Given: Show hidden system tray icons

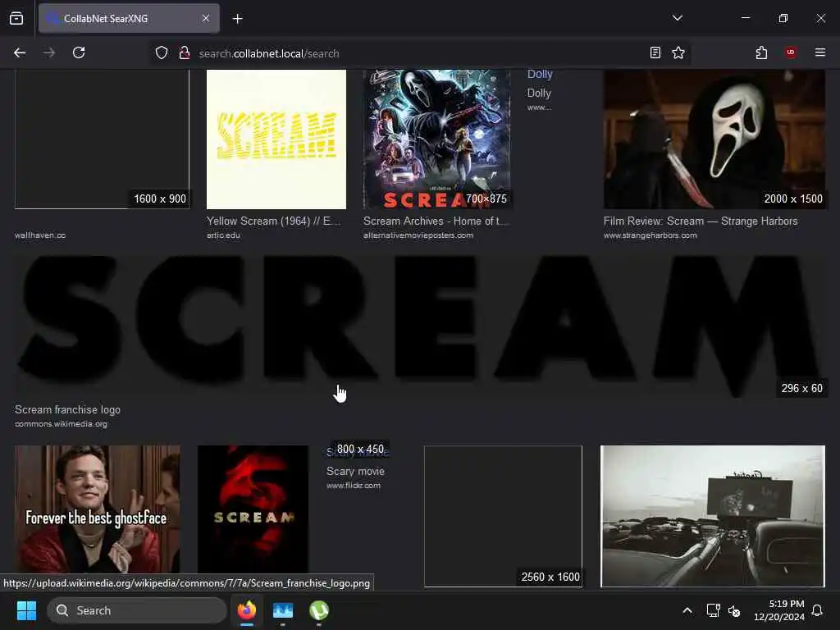Looking at the screenshot, I should [687, 610].
